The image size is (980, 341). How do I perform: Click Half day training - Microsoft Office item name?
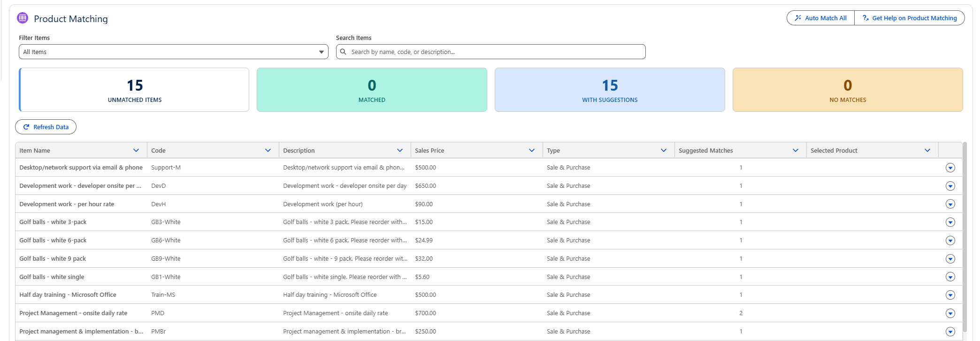68,294
